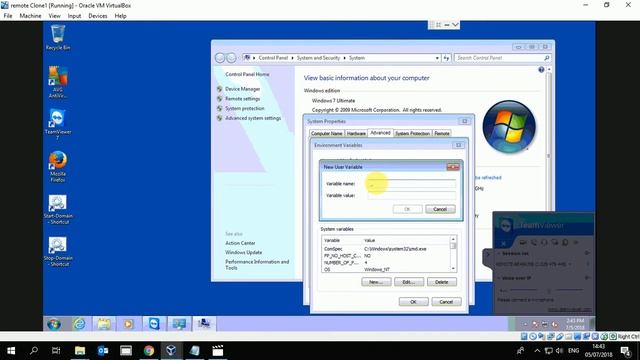
Task: Open Windows Media Player in VM taskbar
Action: click(128, 324)
